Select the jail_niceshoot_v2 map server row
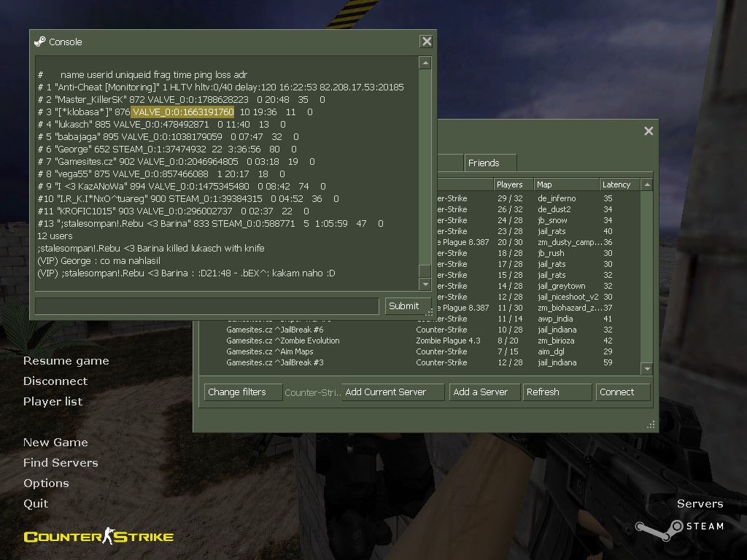 [539, 297]
